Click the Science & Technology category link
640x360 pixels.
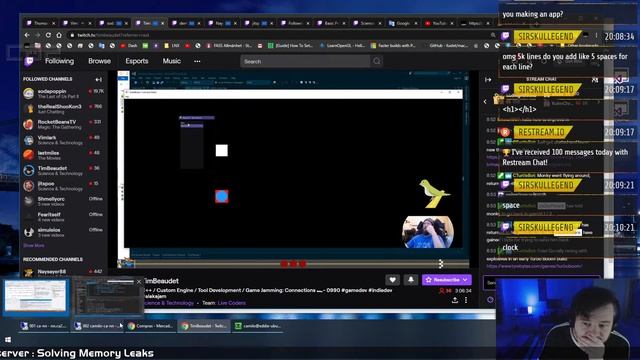[168, 303]
